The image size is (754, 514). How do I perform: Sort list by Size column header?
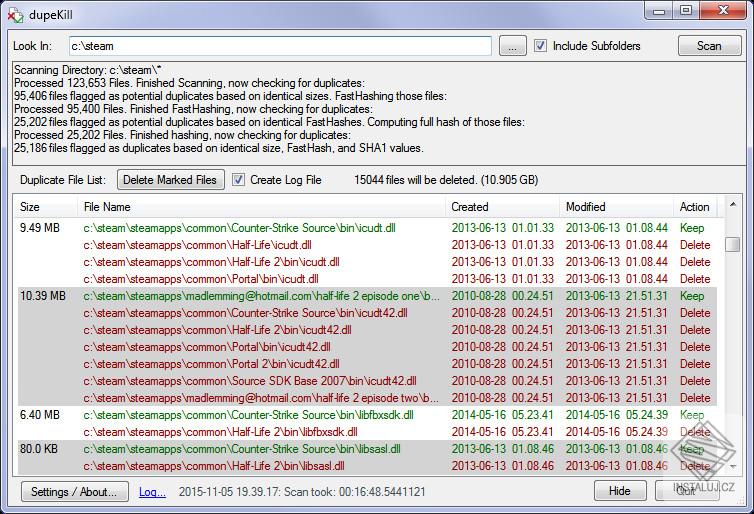click(x=45, y=207)
